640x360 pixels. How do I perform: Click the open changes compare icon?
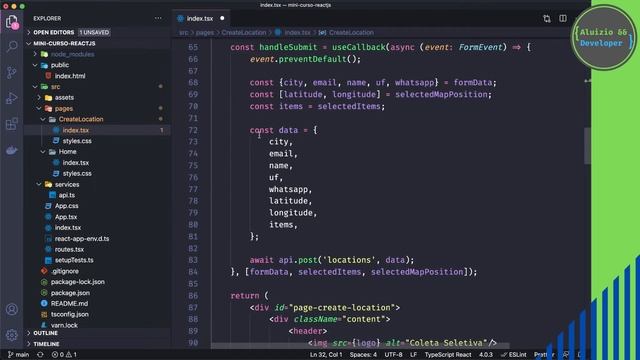tap(547, 18)
